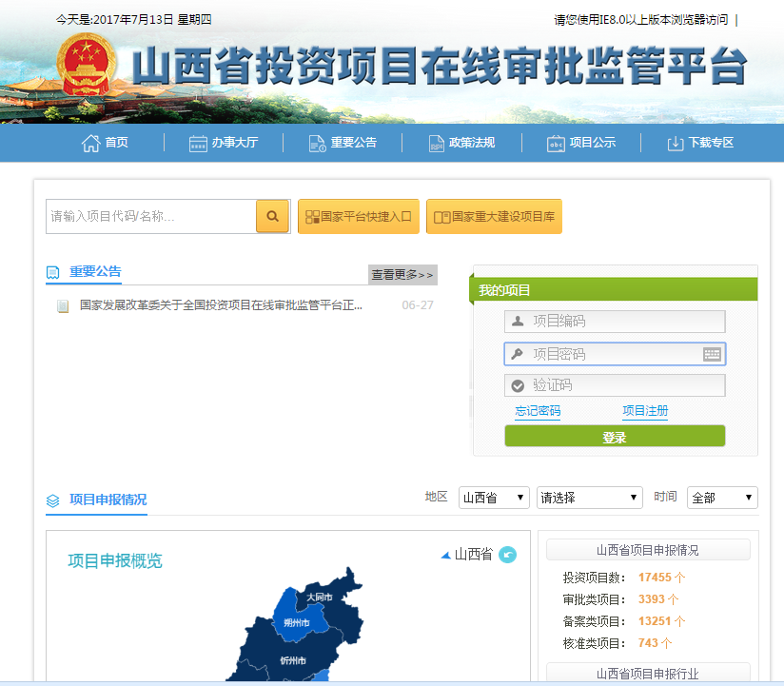Open the 项目公示 menu item
This screenshot has height=686, width=784.
tap(581, 143)
